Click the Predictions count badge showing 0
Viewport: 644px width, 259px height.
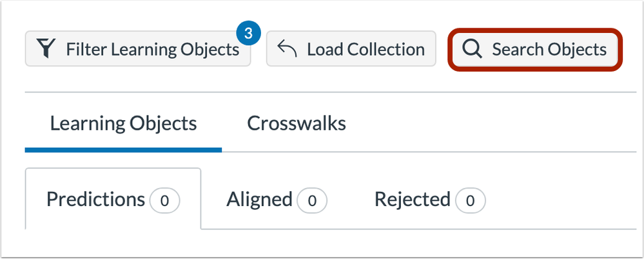tap(164, 200)
